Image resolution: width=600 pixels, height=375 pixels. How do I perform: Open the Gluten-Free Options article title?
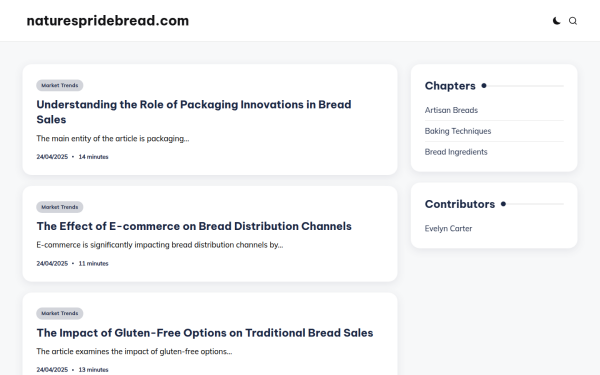click(x=205, y=333)
